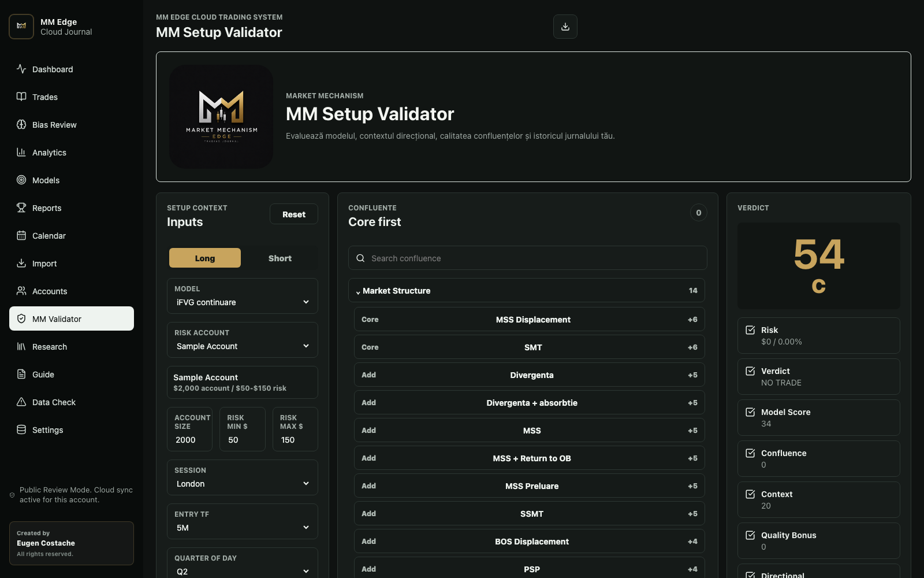Select the Long direction toggle
The height and width of the screenshot is (578, 924).
click(x=205, y=258)
